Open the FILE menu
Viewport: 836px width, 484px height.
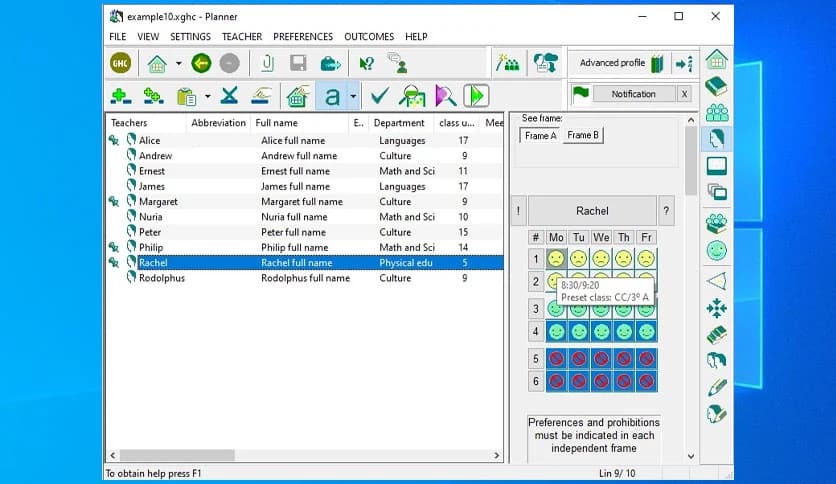coord(117,37)
